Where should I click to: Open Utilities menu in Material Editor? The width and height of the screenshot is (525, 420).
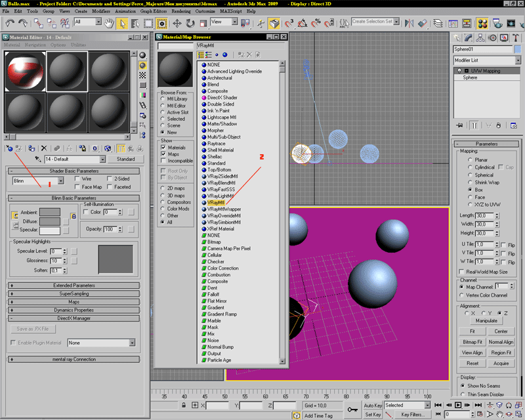[x=78, y=45]
